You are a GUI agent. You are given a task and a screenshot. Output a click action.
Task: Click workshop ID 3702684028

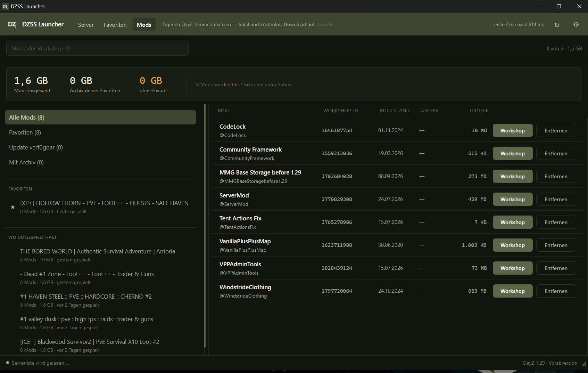pos(337,176)
